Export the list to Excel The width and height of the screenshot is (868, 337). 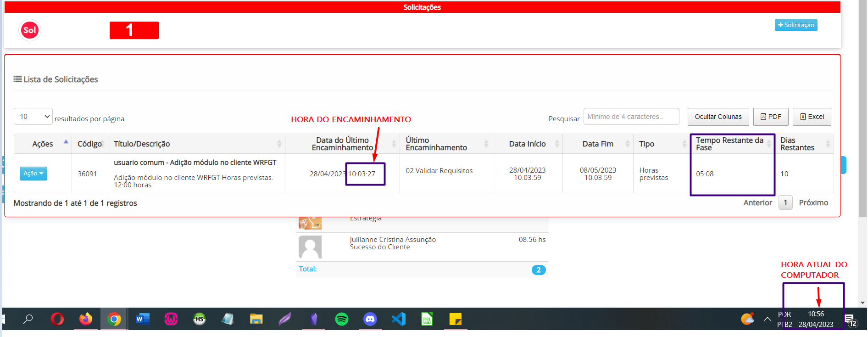click(812, 117)
